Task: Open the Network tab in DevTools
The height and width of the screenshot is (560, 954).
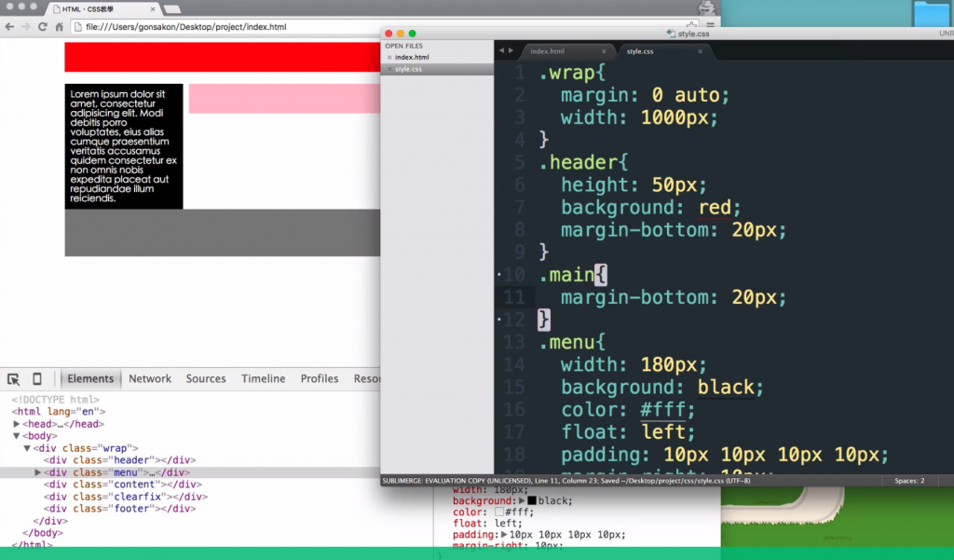Action: 150,378
